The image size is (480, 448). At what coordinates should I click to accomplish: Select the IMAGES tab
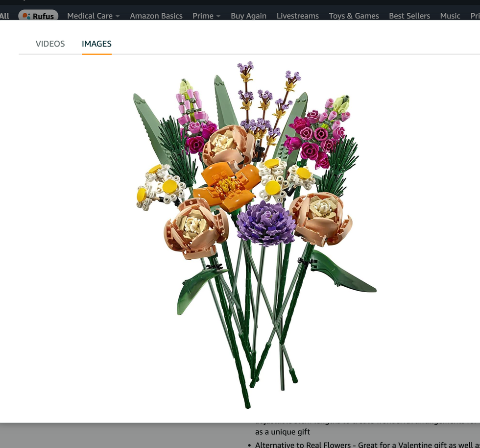pos(96,44)
